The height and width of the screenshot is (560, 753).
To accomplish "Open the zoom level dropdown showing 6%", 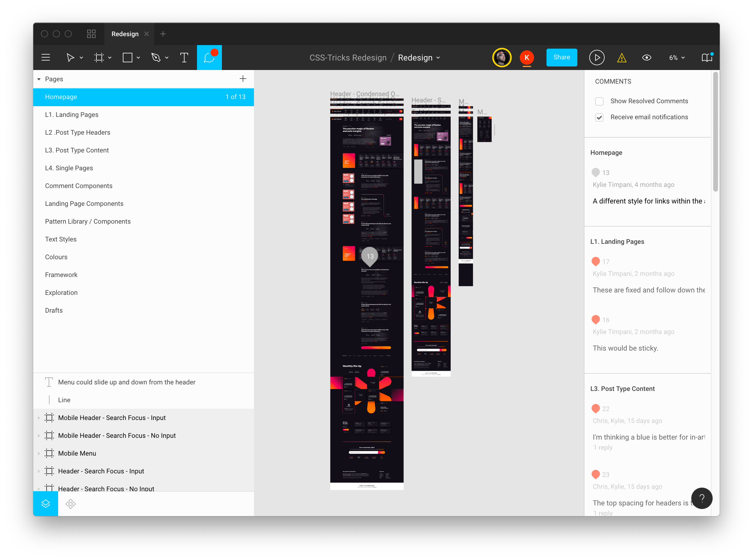I will [x=676, y=58].
